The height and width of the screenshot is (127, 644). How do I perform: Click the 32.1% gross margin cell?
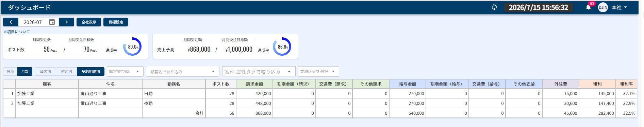[x=626, y=93]
